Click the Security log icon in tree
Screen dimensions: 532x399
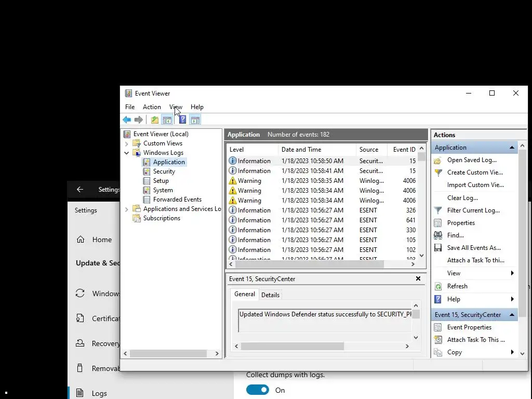point(147,171)
